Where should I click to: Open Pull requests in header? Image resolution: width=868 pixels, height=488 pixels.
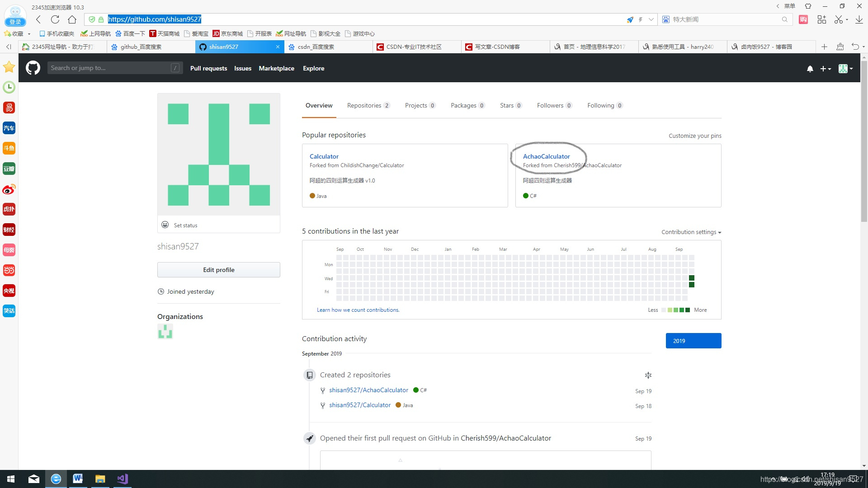[x=208, y=68]
